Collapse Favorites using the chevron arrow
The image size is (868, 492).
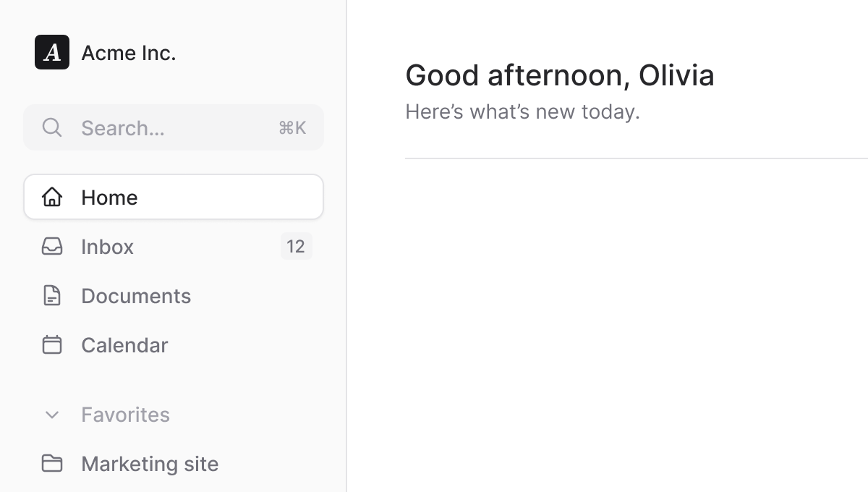tap(52, 415)
